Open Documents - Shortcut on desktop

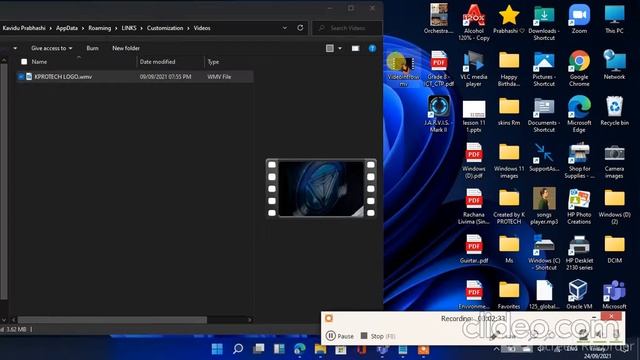click(544, 114)
